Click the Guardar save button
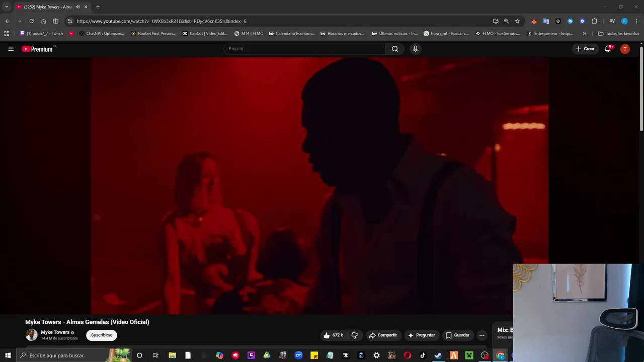Viewport: 644px width, 362px height. coord(457,335)
